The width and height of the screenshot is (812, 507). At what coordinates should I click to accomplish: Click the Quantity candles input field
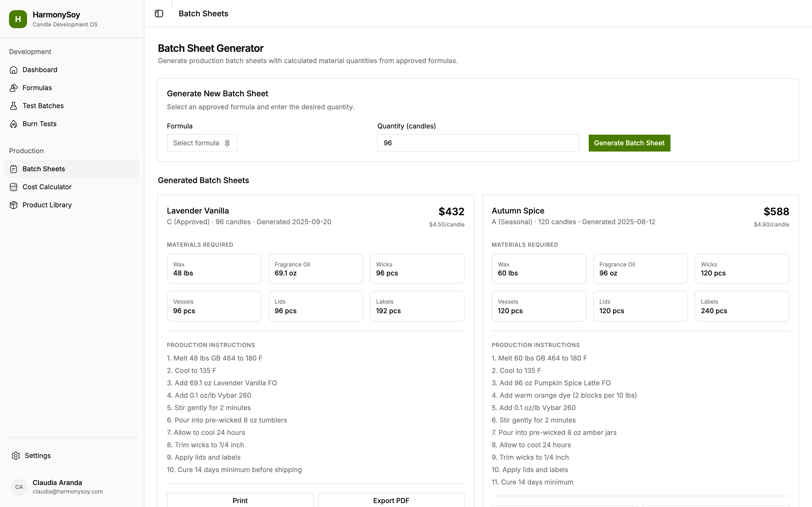click(x=477, y=143)
